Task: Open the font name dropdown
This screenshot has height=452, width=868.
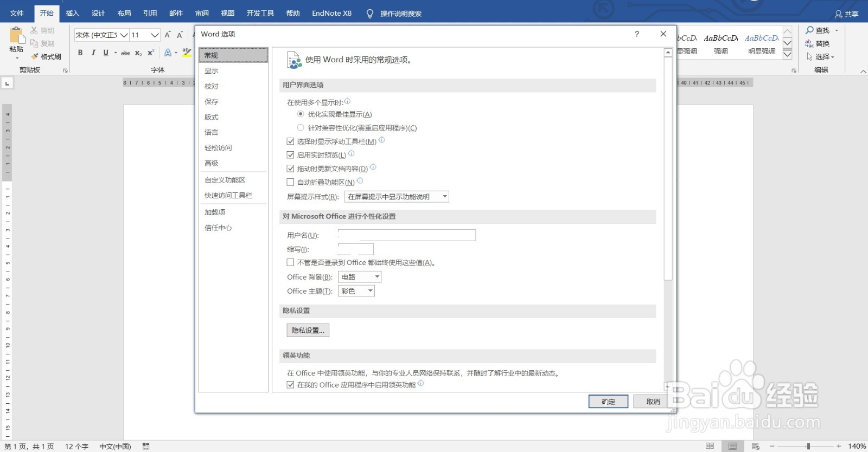Action: click(x=124, y=35)
